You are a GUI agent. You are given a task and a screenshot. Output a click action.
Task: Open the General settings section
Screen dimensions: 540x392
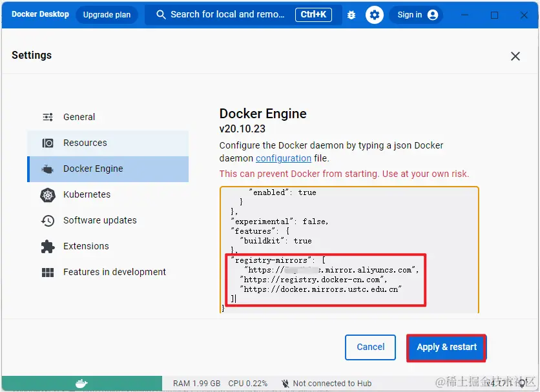click(108, 117)
